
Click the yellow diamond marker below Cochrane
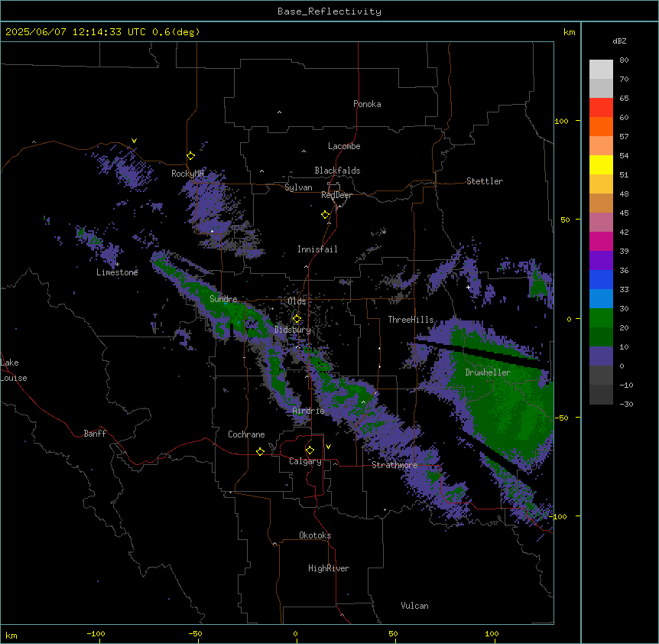click(260, 451)
